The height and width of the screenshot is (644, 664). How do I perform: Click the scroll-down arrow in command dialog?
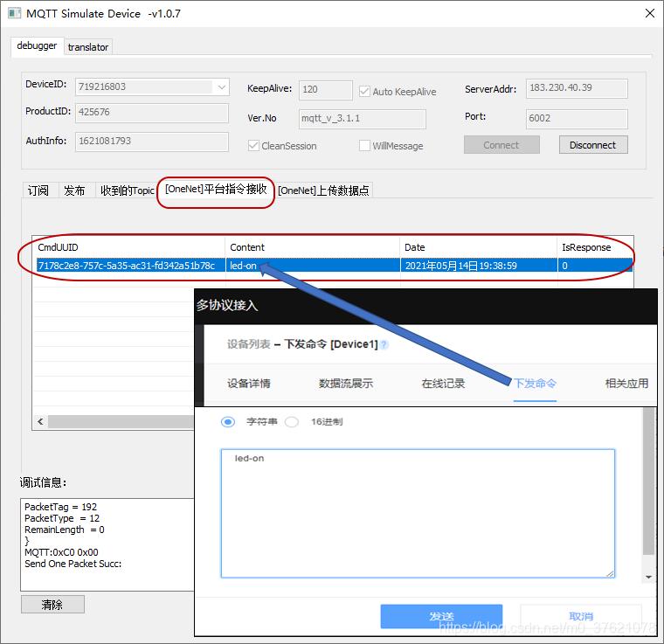tap(648, 577)
